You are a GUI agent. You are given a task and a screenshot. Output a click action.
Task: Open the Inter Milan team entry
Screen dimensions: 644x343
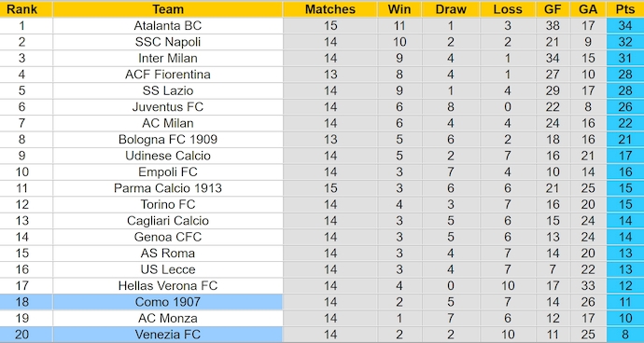click(168, 59)
